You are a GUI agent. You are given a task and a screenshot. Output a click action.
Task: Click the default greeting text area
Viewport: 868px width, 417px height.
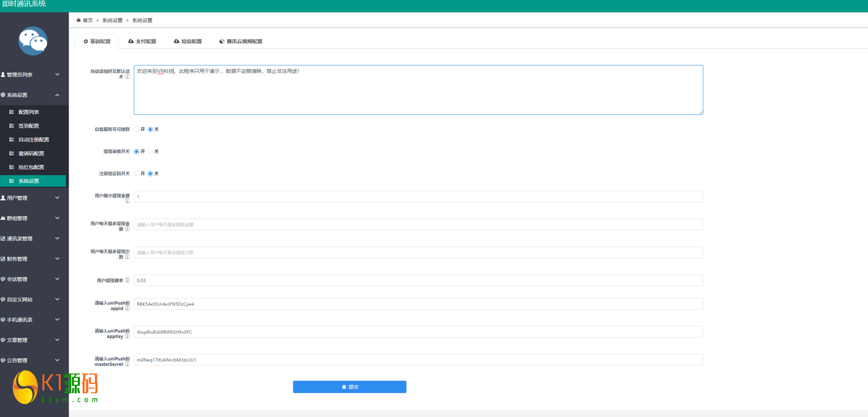point(418,90)
